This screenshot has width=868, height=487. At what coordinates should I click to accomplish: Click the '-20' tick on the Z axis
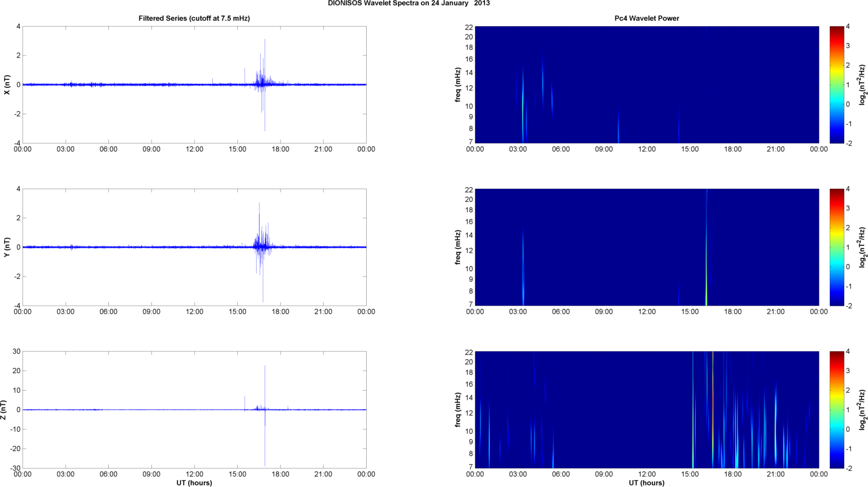pyautogui.click(x=15, y=449)
